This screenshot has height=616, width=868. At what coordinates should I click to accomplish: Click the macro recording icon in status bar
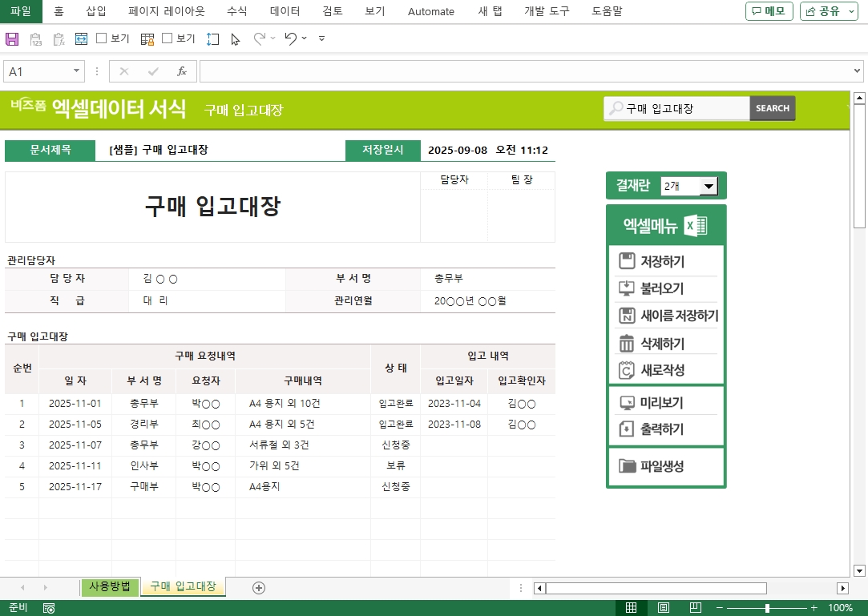pyautogui.click(x=49, y=608)
